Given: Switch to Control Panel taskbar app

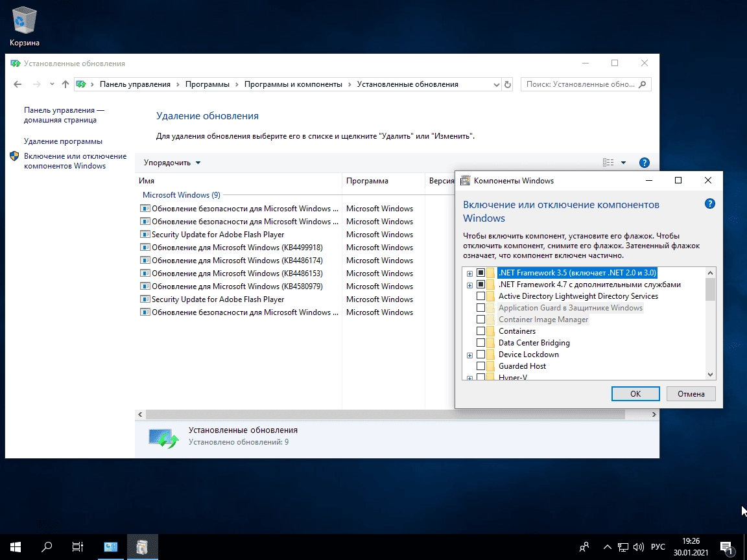Looking at the screenshot, I should click(110, 546).
